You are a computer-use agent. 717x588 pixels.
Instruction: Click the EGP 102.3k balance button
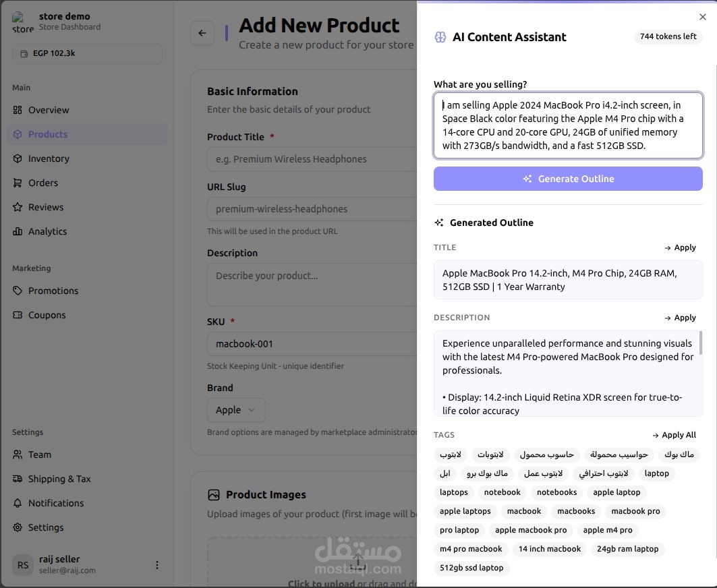point(87,53)
